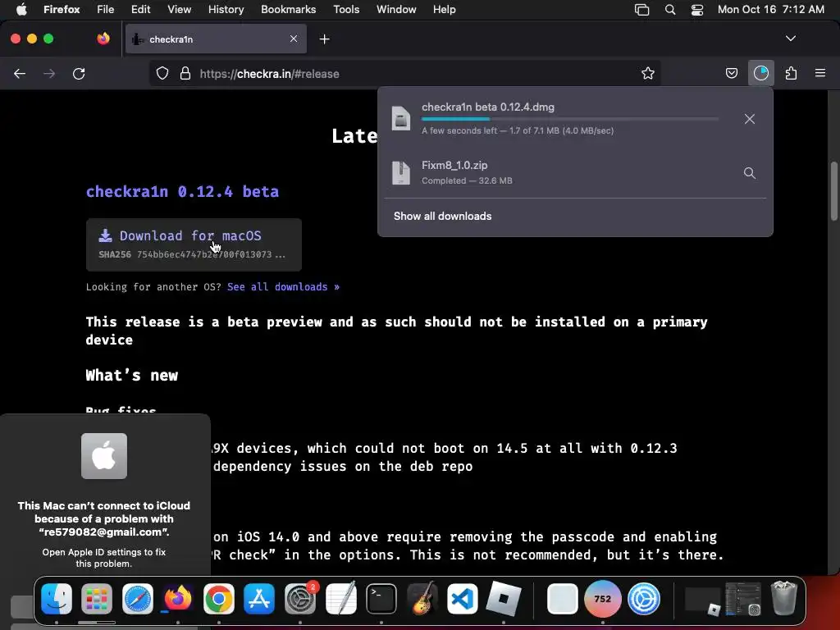This screenshot has width=840, height=630.
Task: Open the Bookmarks menu
Action: (288, 10)
